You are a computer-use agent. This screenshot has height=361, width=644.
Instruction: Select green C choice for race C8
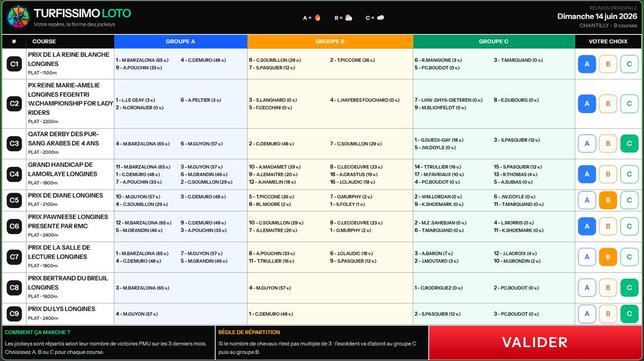(629, 288)
